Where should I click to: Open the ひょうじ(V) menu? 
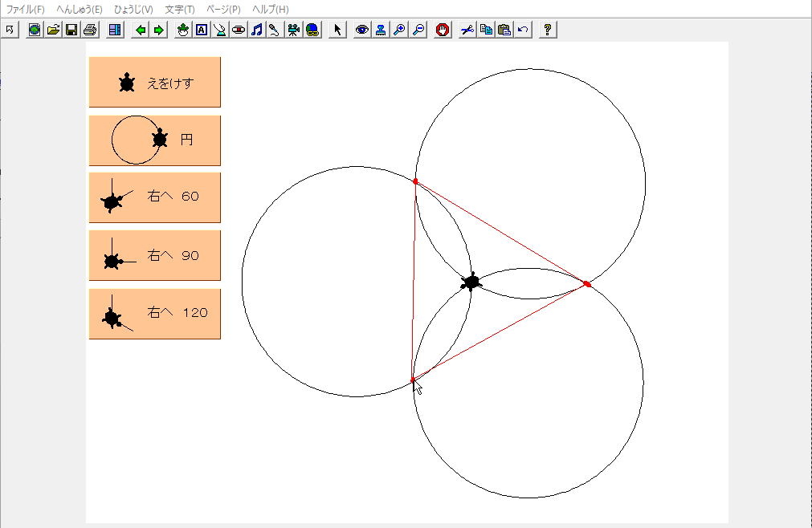point(133,10)
